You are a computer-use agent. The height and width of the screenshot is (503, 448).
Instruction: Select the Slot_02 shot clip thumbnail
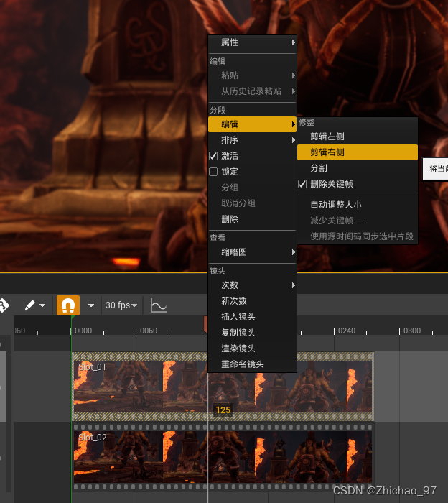tap(223, 457)
